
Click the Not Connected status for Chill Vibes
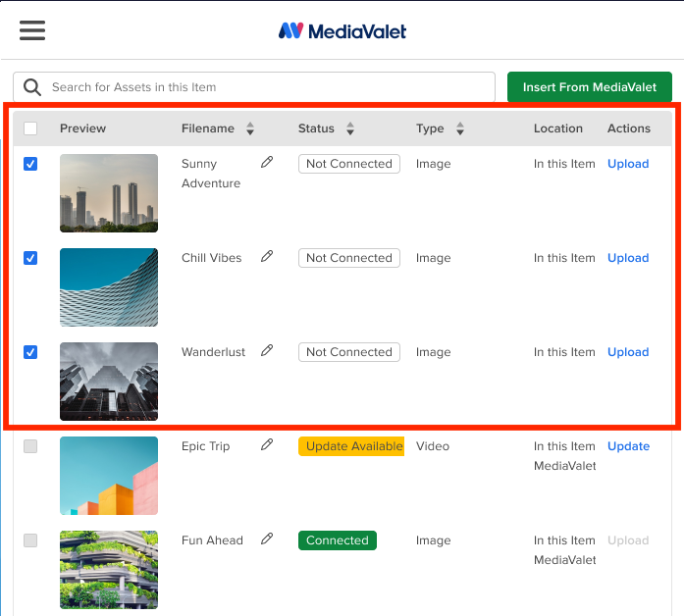click(x=349, y=258)
